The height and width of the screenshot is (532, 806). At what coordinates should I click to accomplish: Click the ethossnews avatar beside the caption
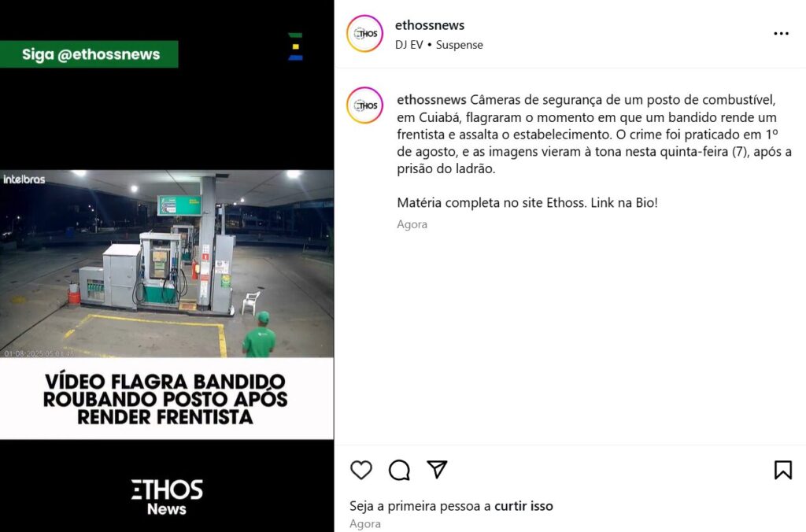click(x=364, y=105)
